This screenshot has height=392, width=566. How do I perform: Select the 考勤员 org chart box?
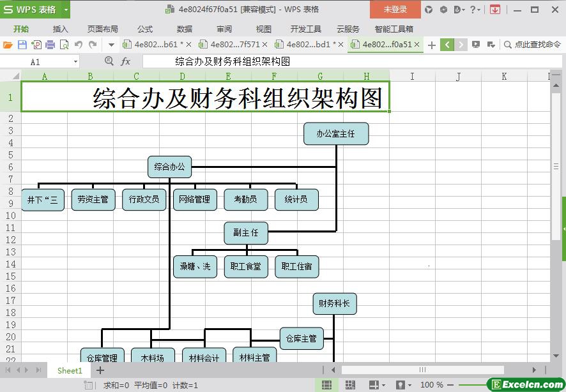point(246,199)
